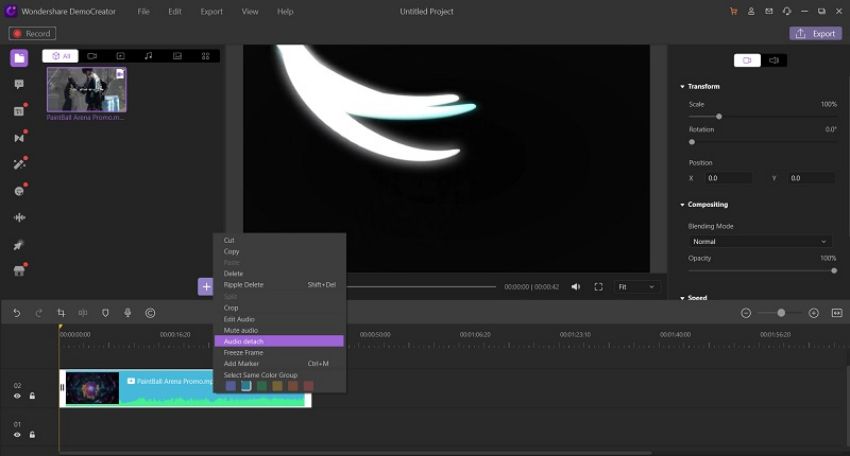Open the Help menu

point(285,11)
